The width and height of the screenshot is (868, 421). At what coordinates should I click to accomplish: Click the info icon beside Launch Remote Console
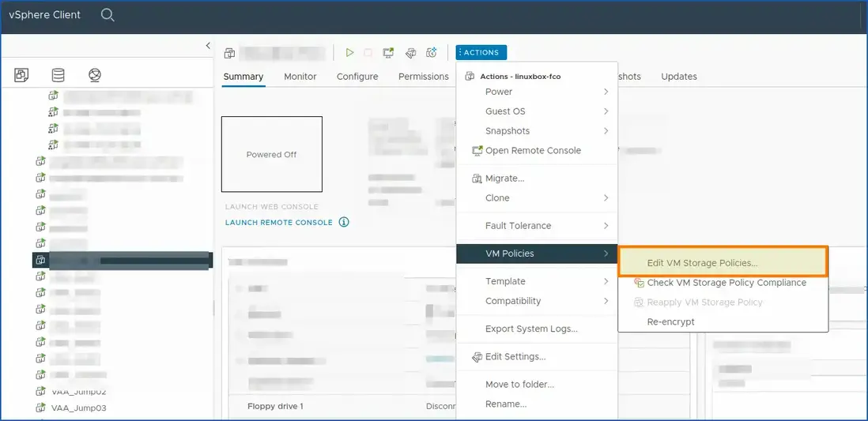click(x=344, y=222)
